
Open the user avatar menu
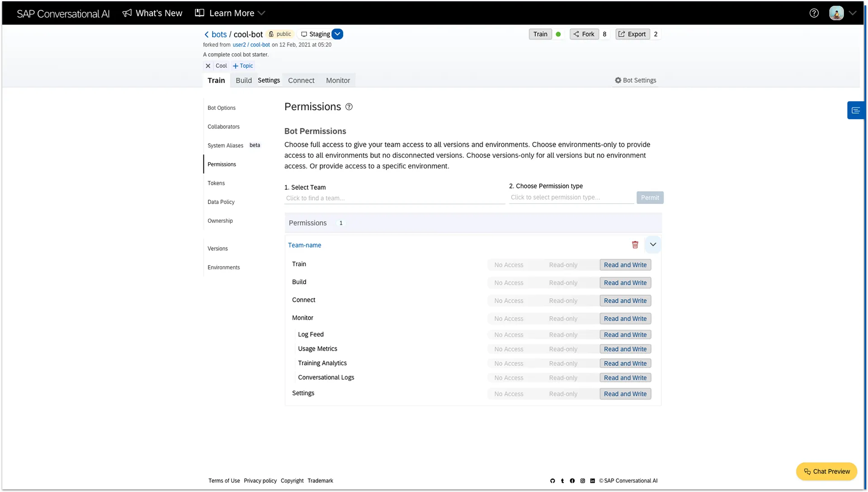tap(836, 13)
